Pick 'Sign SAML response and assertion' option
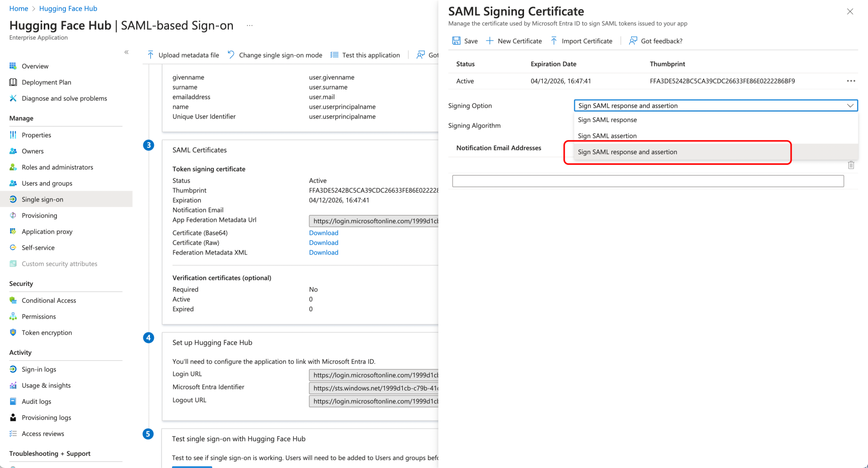This screenshot has width=868, height=468. [627, 152]
